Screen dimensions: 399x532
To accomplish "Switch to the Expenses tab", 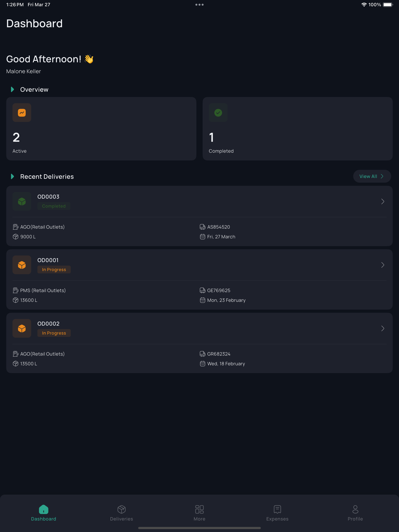I will (x=277, y=513).
